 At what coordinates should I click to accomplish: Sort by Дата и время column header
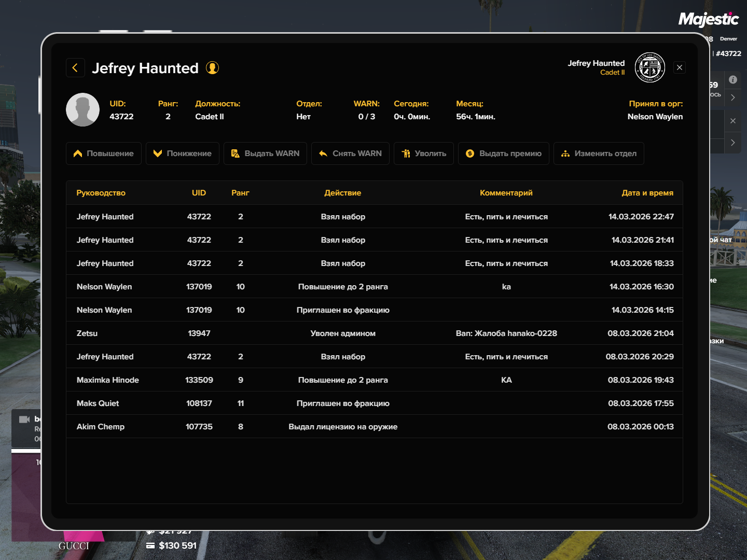coord(647,193)
